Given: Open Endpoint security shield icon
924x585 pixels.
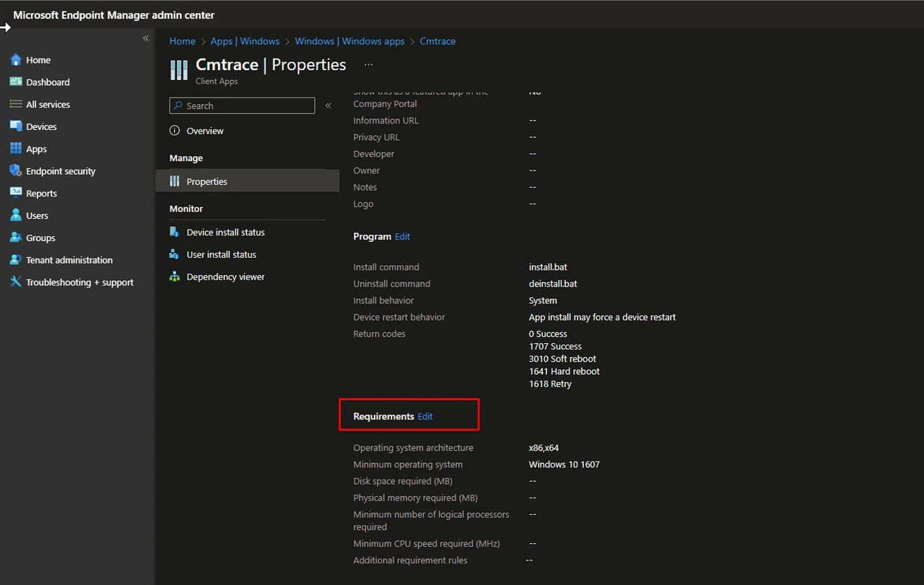Looking at the screenshot, I should [16, 171].
